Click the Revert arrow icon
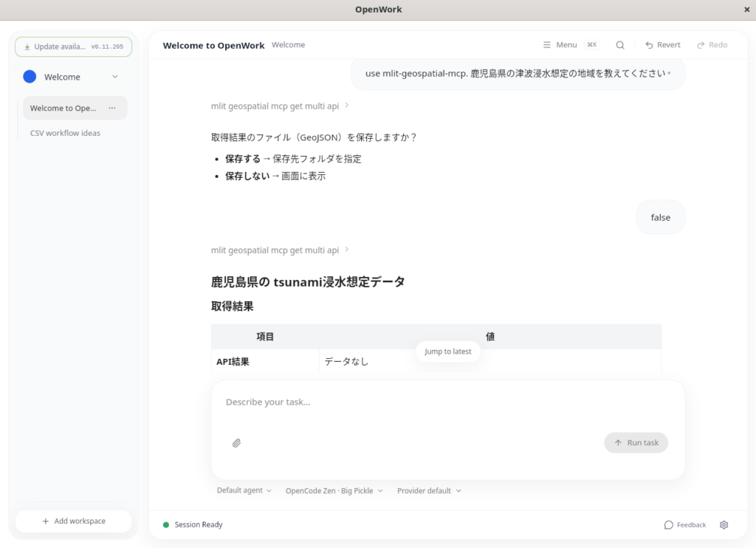This screenshot has width=756, height=548. pyautogui.click(x=649, y=45)
